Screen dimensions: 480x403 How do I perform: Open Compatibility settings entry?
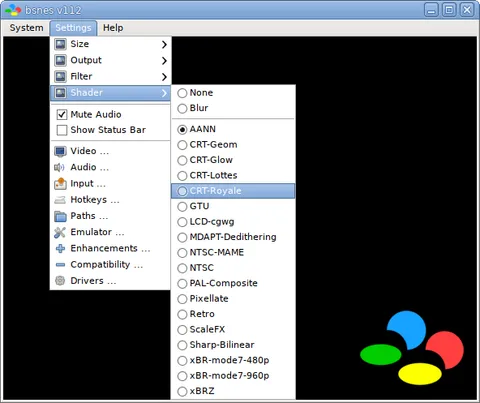pos(110,265)
